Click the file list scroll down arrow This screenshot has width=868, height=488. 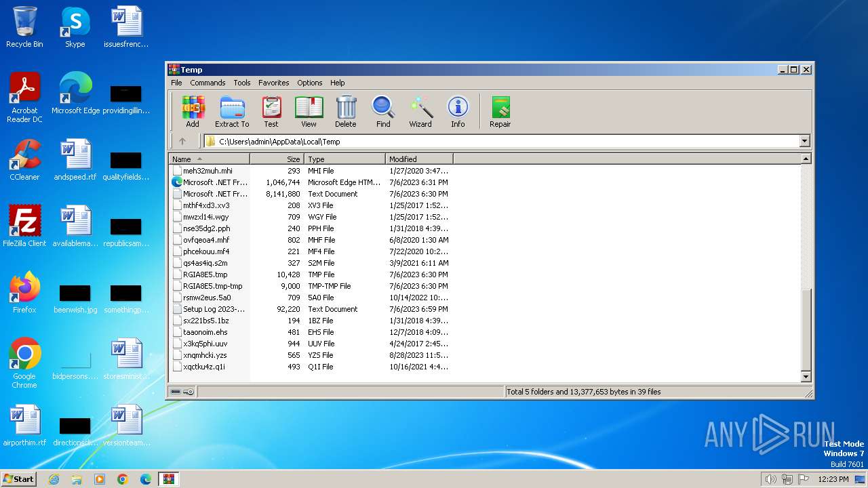point(806,376)
